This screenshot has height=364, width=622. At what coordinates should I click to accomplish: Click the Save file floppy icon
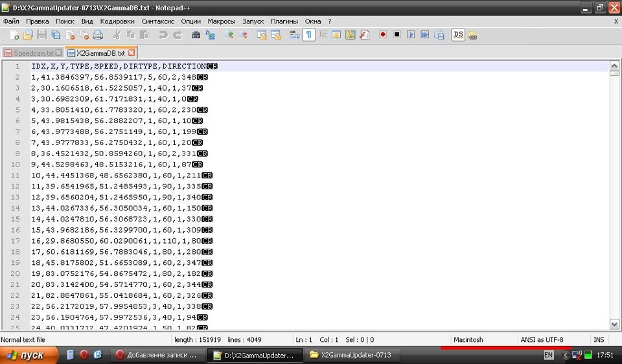click(41, 35)
